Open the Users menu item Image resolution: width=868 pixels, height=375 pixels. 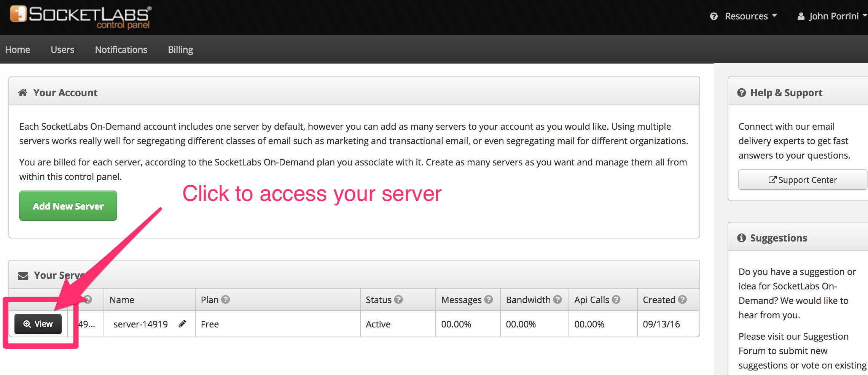point(62,49)
